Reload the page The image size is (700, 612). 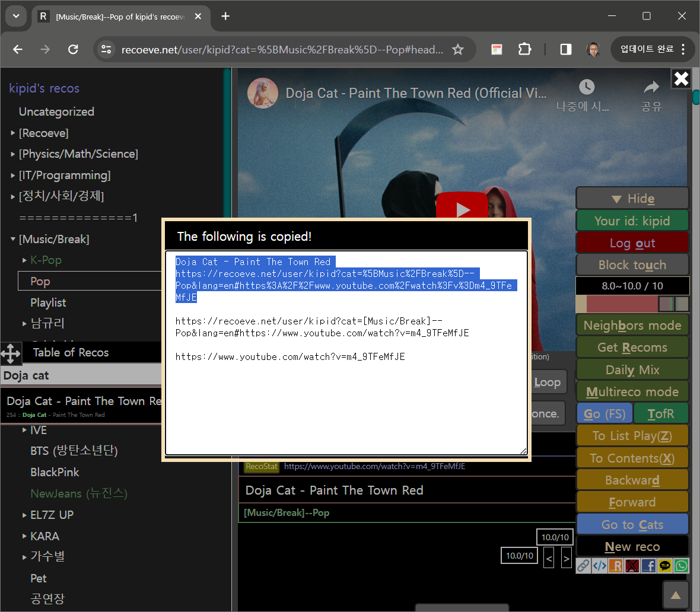(x=73, y=49)
